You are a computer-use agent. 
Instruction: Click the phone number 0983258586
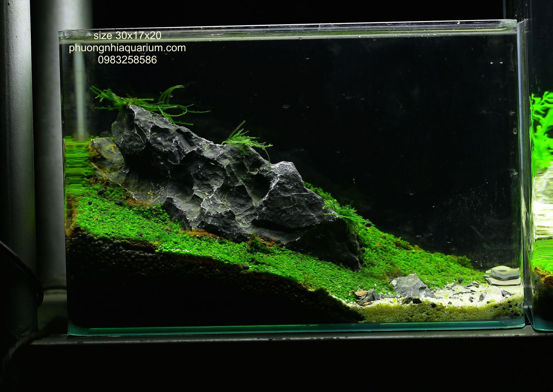tap(128, 60)
